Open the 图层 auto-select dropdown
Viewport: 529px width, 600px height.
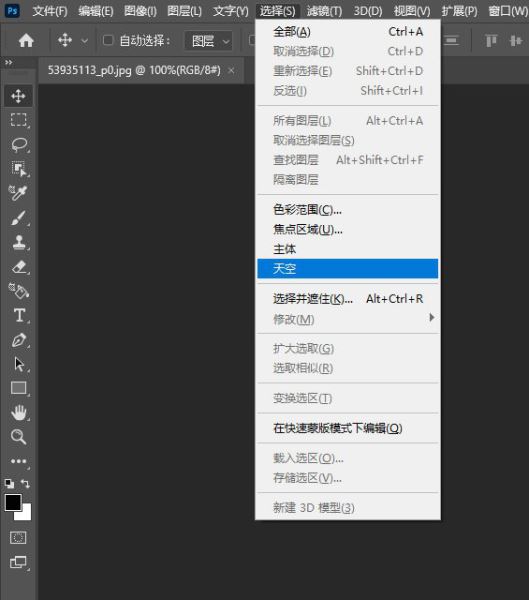[209, 41]
